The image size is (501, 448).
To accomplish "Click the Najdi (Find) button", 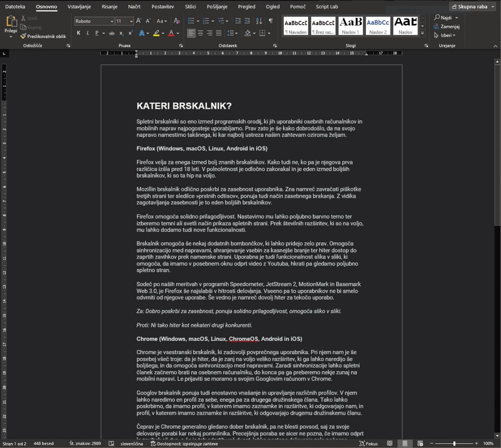I will pos(446,18).
